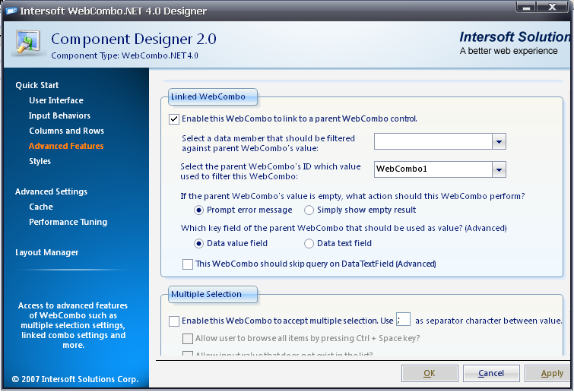Click the OK button

(x=430, y=373)
